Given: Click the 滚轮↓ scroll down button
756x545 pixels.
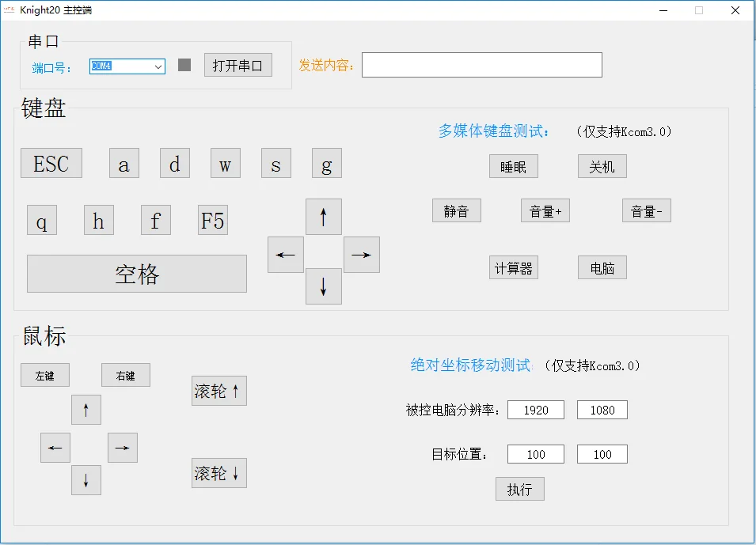Looking at the screenshot, I should click(219, 473).
